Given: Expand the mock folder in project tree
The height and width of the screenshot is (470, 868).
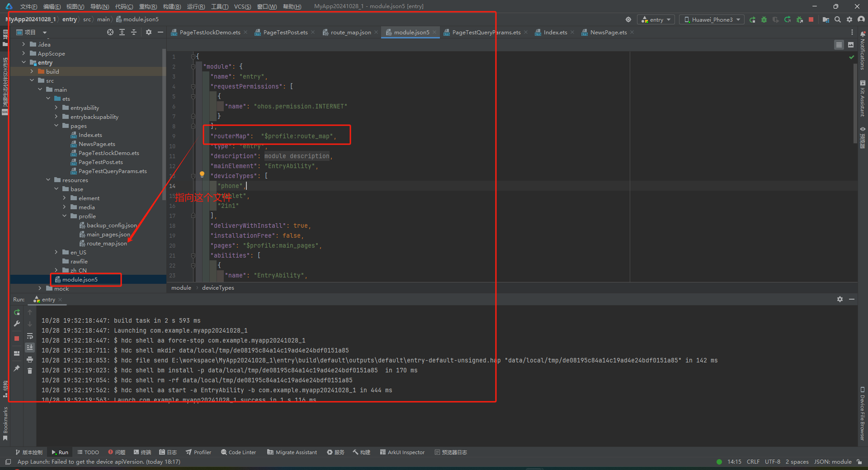Looking at the screenshot, I should tap(40, 288).
